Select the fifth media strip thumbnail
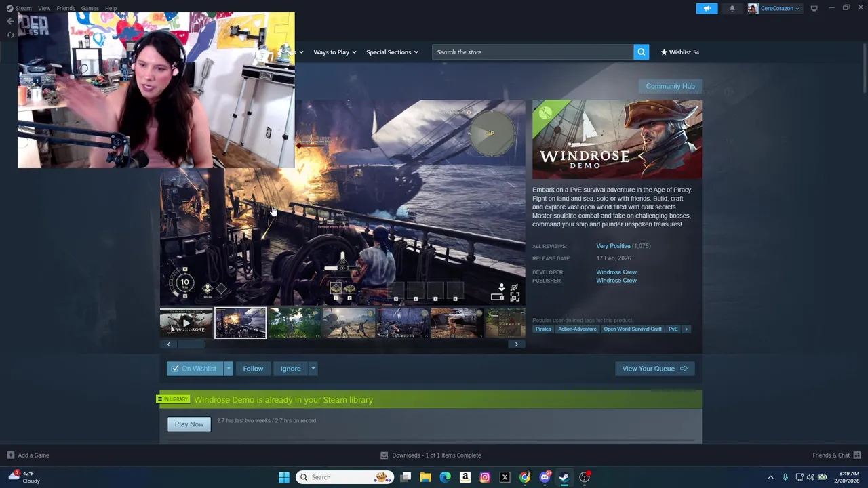The width and height of the screenshot is (868, 488). (403, 323)
